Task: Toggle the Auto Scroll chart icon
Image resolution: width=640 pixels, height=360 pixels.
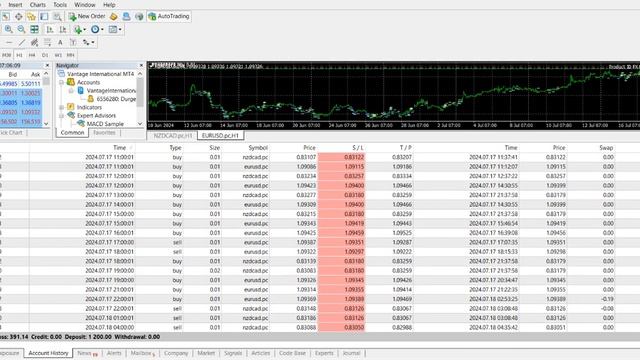Action: pos(50,29)
